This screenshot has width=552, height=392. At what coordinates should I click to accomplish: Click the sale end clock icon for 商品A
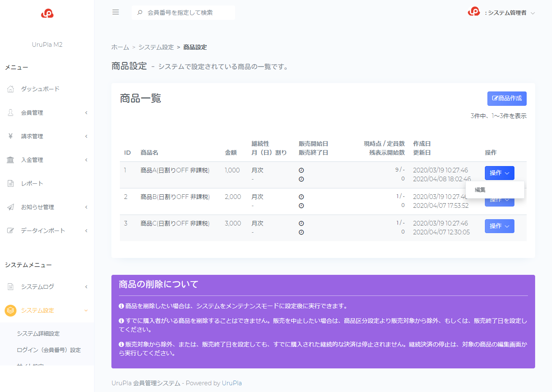click(301, 179)
